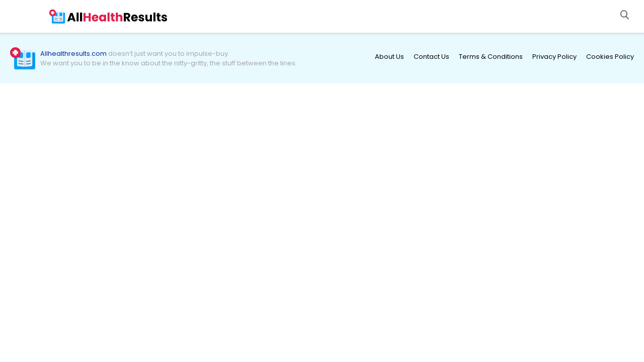View the Terms & Conditions page
This screenshot has height=362, width=644.
point(491,57)
